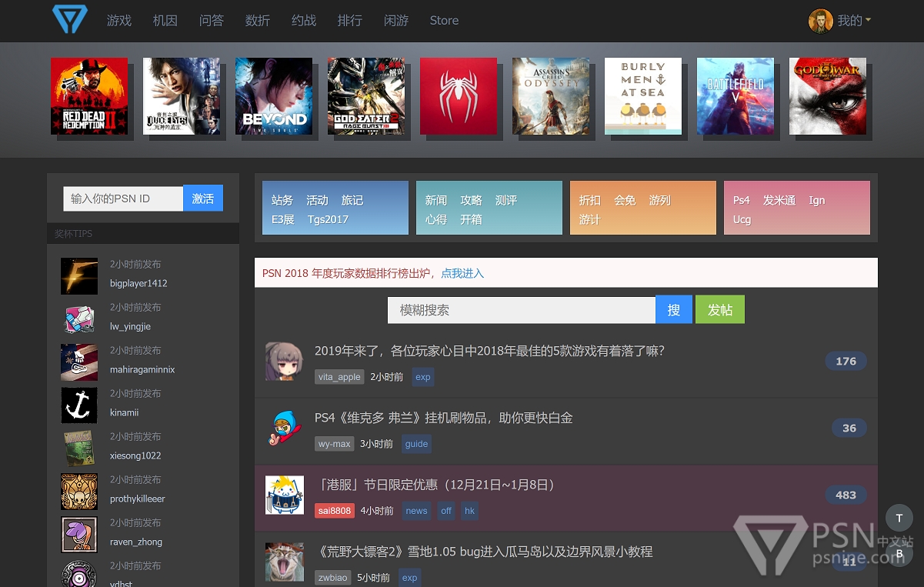
Task: Open the Beyond: Two Souls cover
Action: pyautogui.click(x=274, y=96)
